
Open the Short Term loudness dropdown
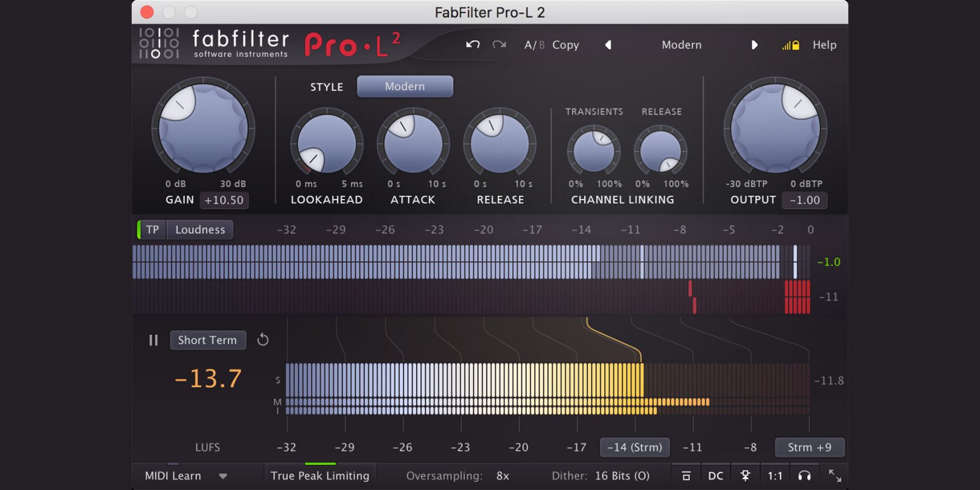click(x=208, y=340)
